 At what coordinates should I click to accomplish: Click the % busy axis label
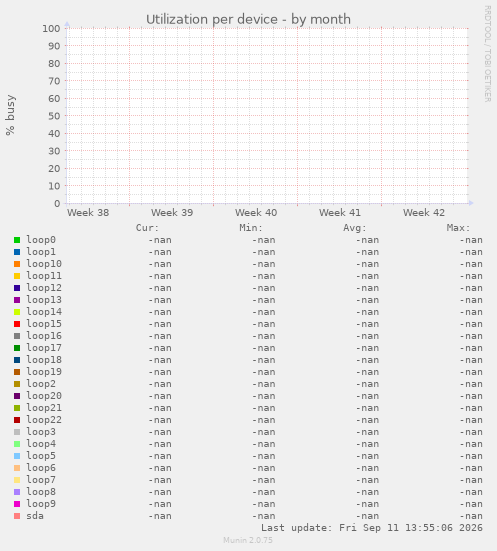pyautogui.click(x=10, y=115)
